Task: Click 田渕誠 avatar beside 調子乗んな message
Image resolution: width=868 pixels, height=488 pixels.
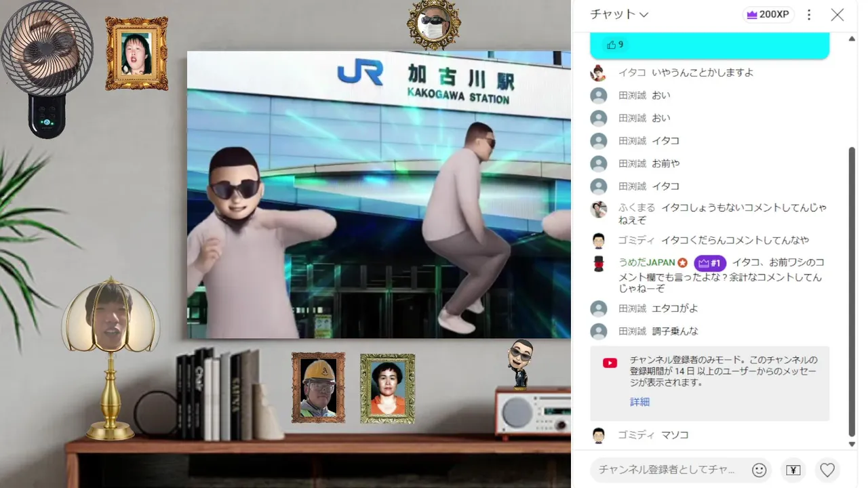Action: (x=598, y=331)
